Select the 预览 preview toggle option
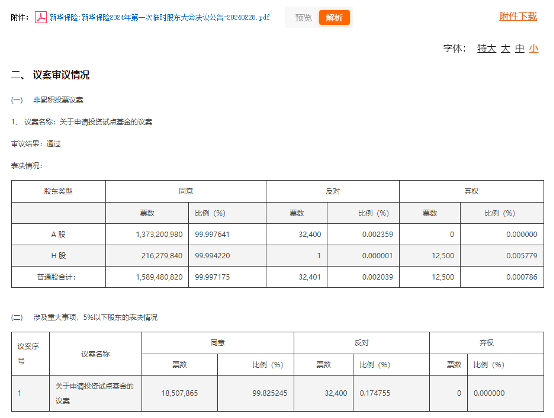Image resolution: width=554 pixels, height=418 pixels. pyautogui.click(x=303, y=17)
